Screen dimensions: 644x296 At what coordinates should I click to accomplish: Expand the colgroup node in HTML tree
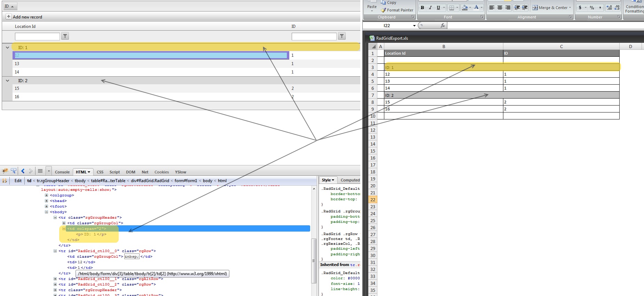tap(46, 195)
